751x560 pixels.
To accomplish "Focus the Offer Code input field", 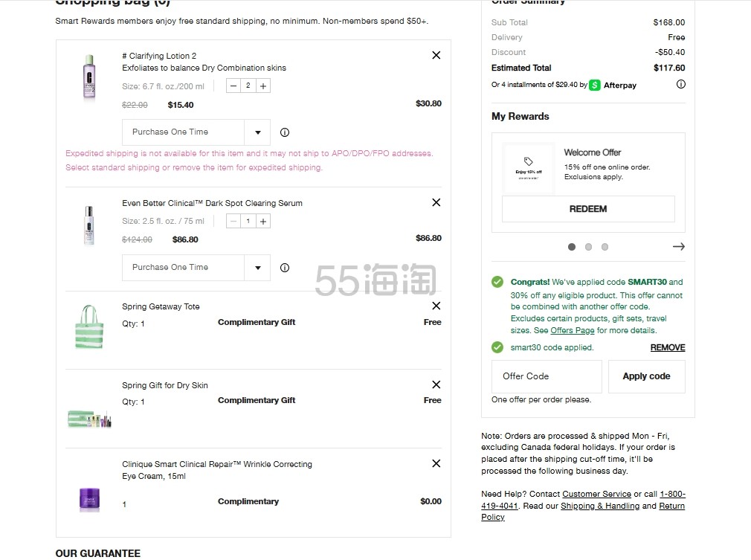I will [547, 376].
